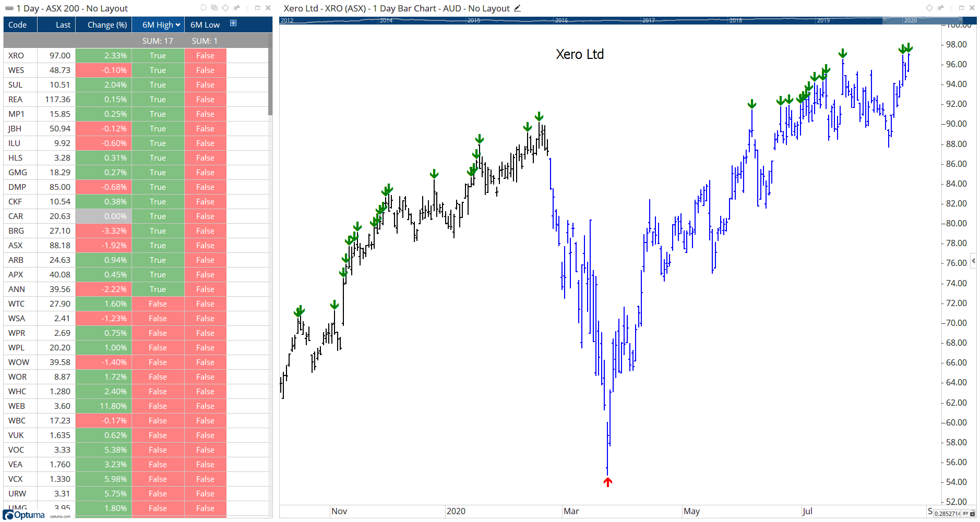This screenshot has width=980, height=522.
Task: Click the 98.00 level on the price scale
Action: click(957, 44)
